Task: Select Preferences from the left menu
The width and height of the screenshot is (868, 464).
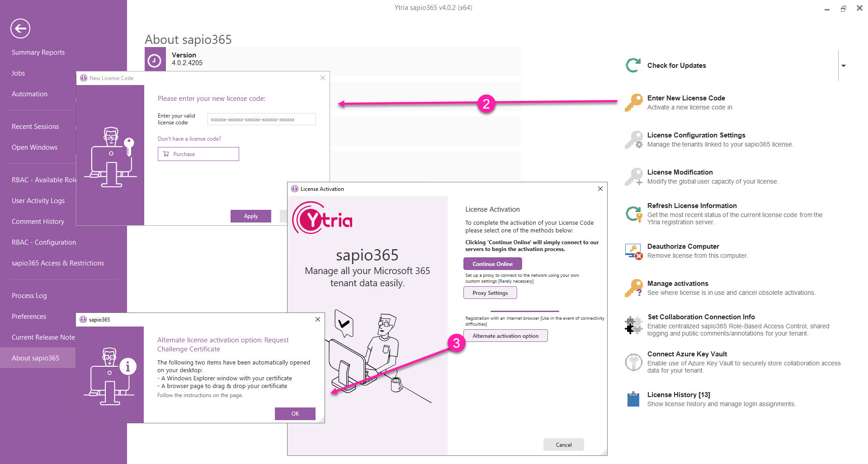Action: coord(29,317)
